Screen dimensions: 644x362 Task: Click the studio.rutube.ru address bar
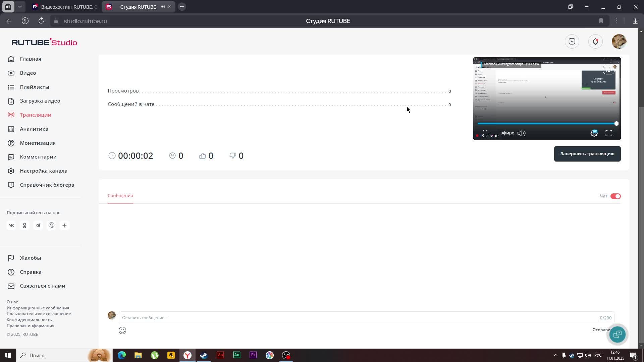tap(85, 21)
